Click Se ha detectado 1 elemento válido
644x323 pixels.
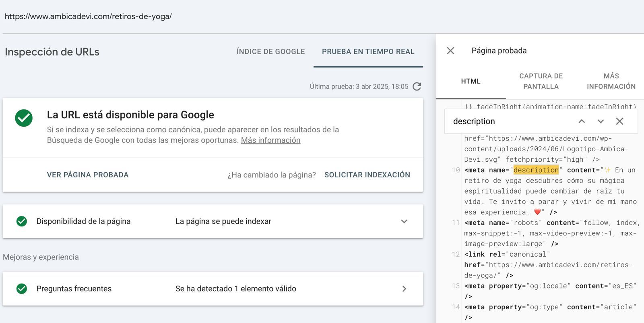(236, 289)
